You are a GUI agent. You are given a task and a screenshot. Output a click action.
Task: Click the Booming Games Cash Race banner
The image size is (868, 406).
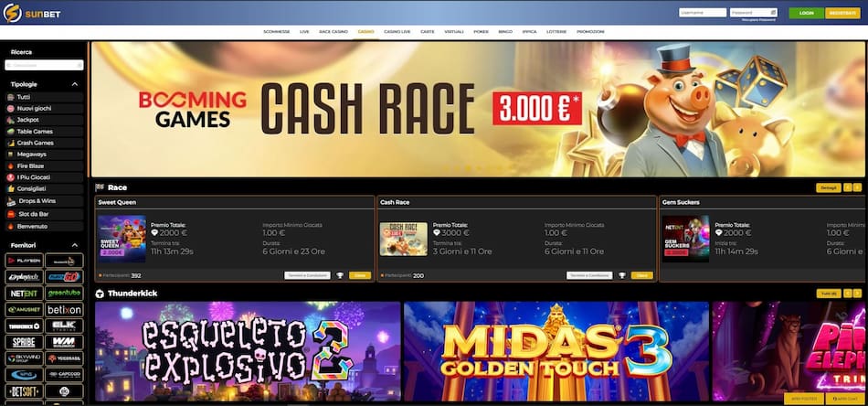(478, 109)
